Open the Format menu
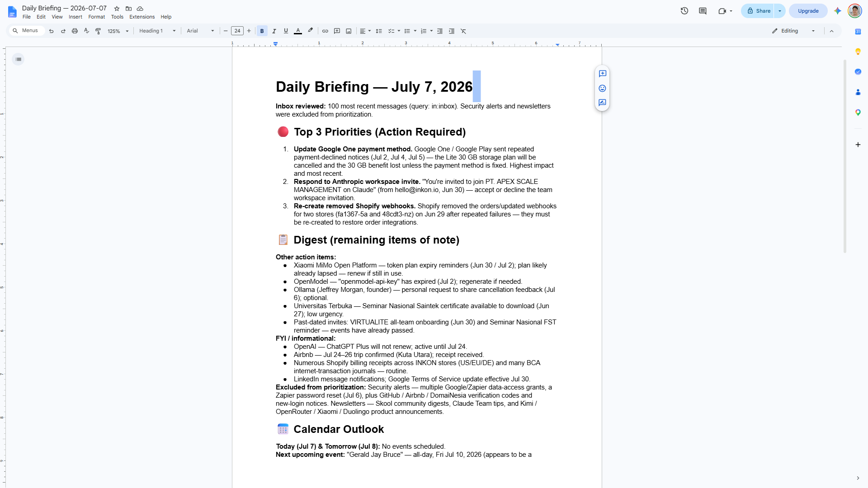Screen dimensions: 868x488 [x=96, y=17]
